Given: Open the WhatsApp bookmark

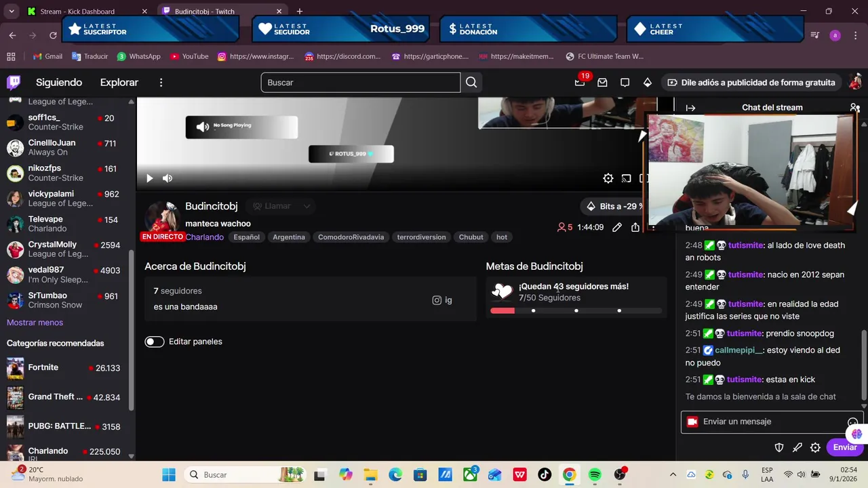Looking at the screenshot, I should click(x=138, y=56).
